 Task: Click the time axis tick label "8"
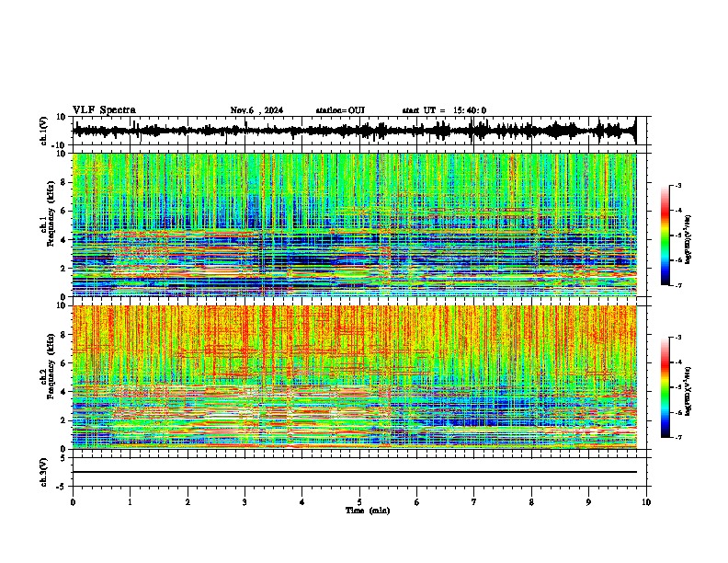click(531, 502)
